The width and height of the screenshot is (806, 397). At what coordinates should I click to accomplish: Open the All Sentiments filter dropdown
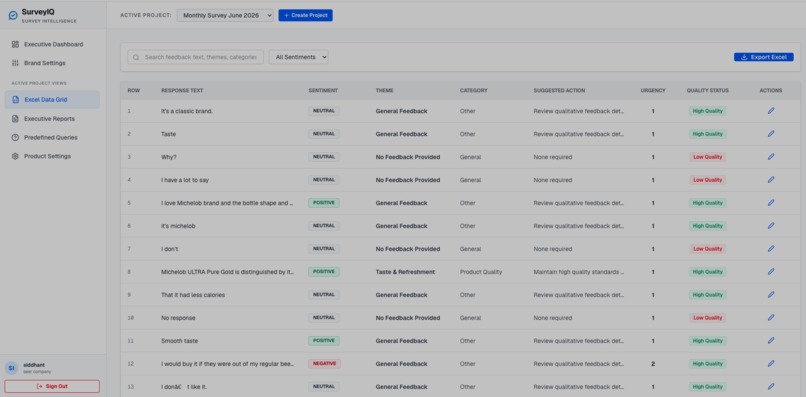point(299,57)
